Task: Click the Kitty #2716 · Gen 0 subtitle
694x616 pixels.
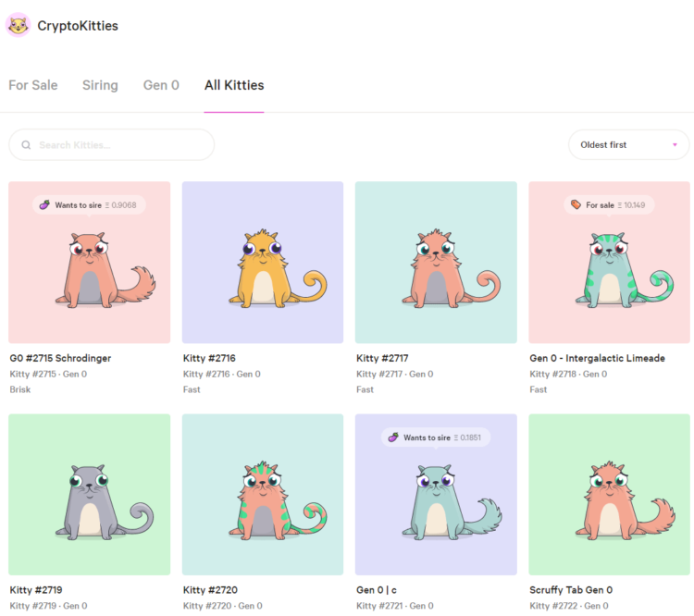Action: coord(222,374)
